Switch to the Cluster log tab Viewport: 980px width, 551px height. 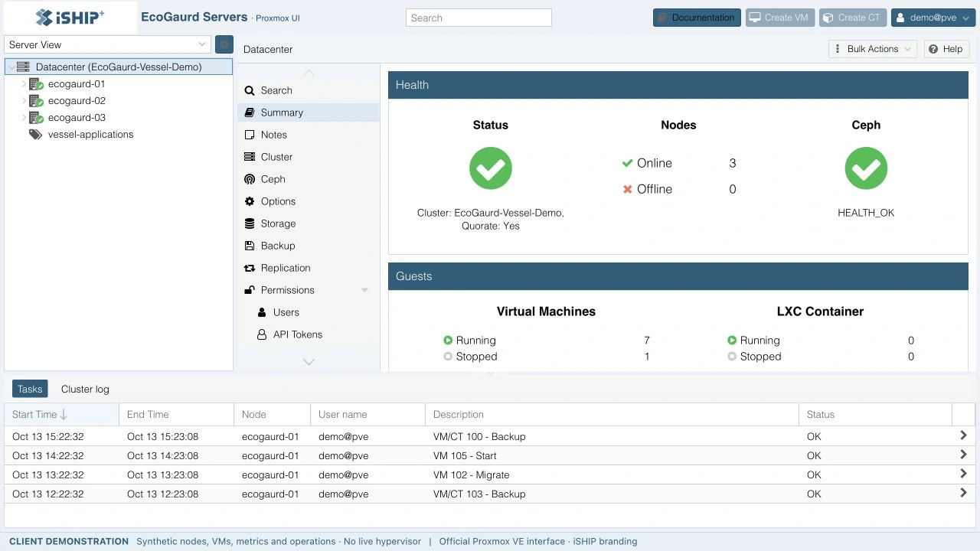coord(85,389)
